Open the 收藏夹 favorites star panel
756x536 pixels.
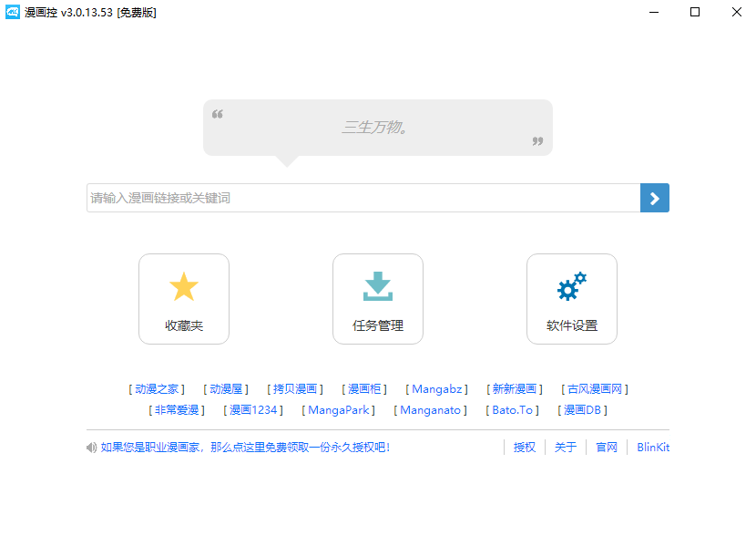click(x=184, y=298)
